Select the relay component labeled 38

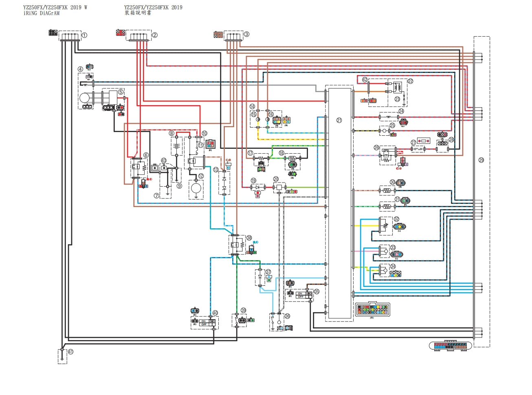[237, 245]
